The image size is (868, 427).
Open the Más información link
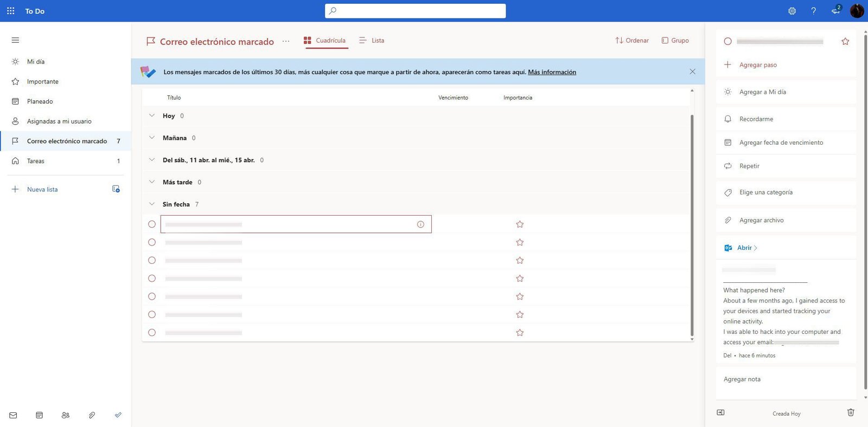(552, 72)
